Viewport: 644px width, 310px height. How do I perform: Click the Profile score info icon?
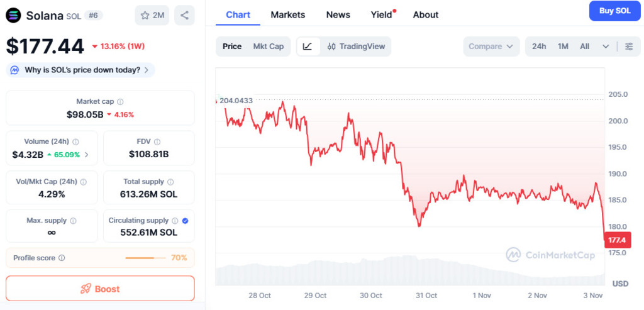click(x=62, y=258)
